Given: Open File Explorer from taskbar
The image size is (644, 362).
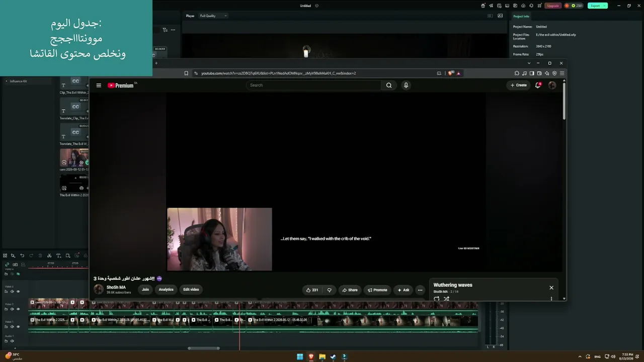Looking at the screenshot, I should pyautogui.click(x=322, y=357).
